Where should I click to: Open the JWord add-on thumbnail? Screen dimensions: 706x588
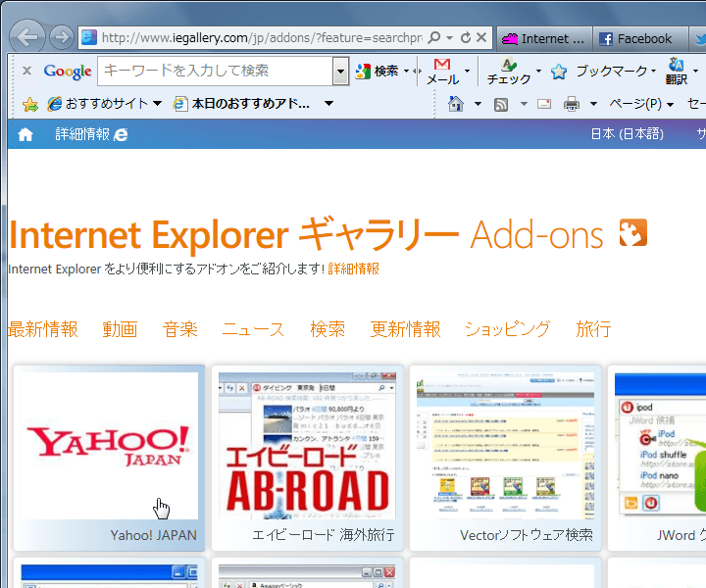[x=657, y=458]
